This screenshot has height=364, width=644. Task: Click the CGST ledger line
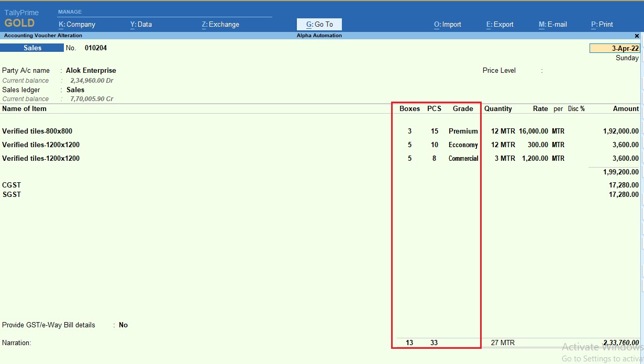12,185
